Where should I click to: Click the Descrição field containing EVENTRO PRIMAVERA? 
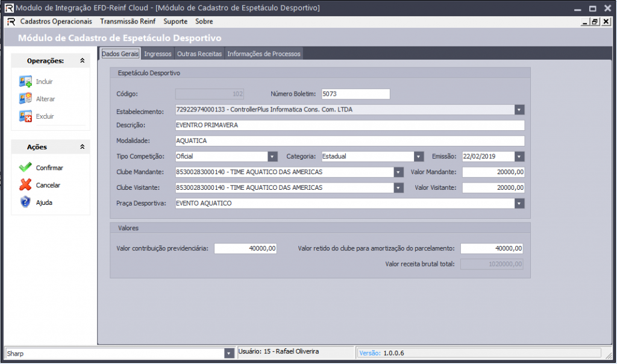click(x=350, y=125)
